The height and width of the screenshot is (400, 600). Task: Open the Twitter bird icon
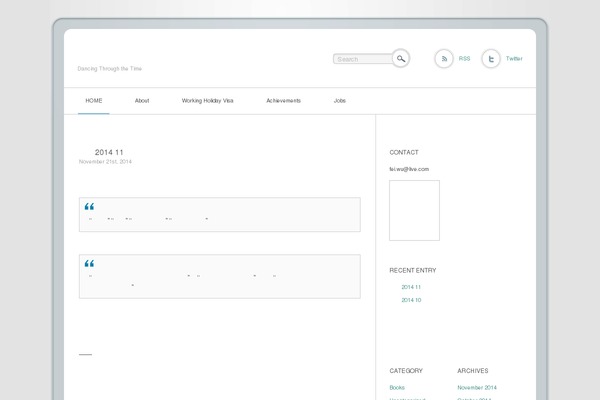[x=491, y=59]
